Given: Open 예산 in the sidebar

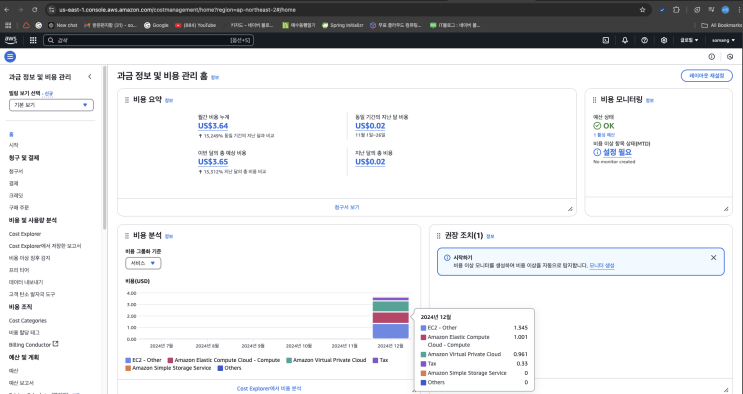Looking at the screenshot, I should point(13,371).
